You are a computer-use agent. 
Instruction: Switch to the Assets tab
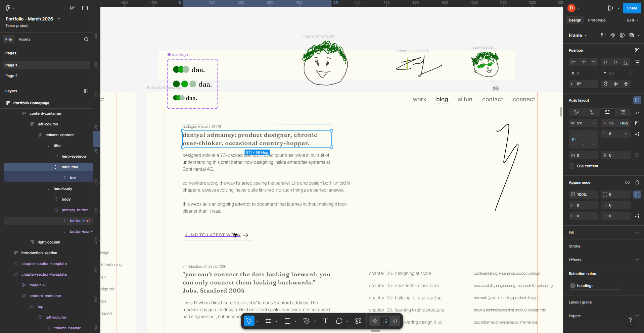(25, 39)
